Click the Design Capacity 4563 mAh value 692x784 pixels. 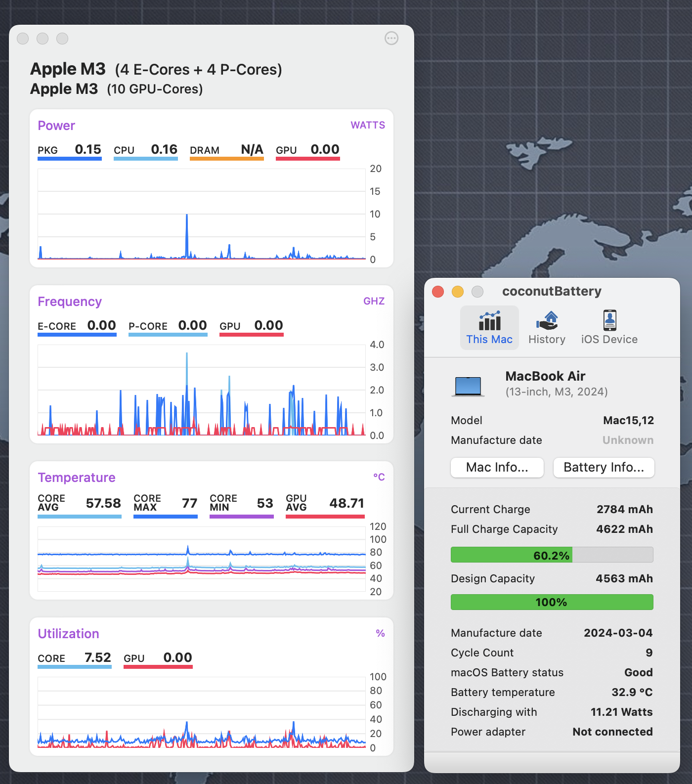[624, 579]
